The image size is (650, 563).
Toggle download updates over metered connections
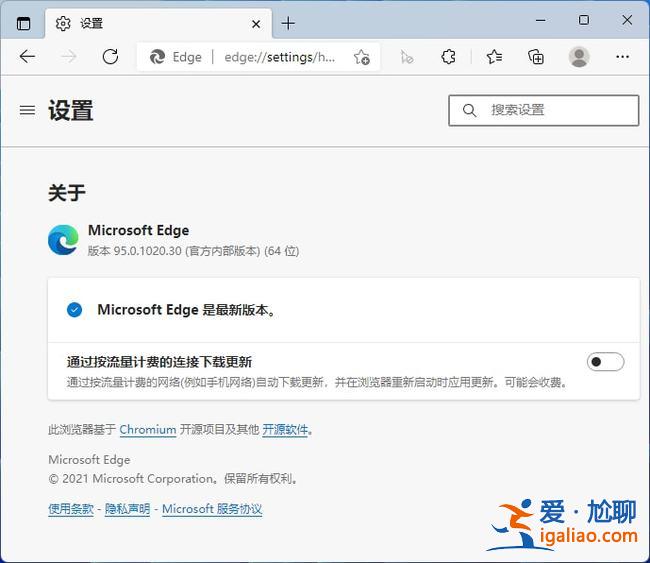(605, 362)
